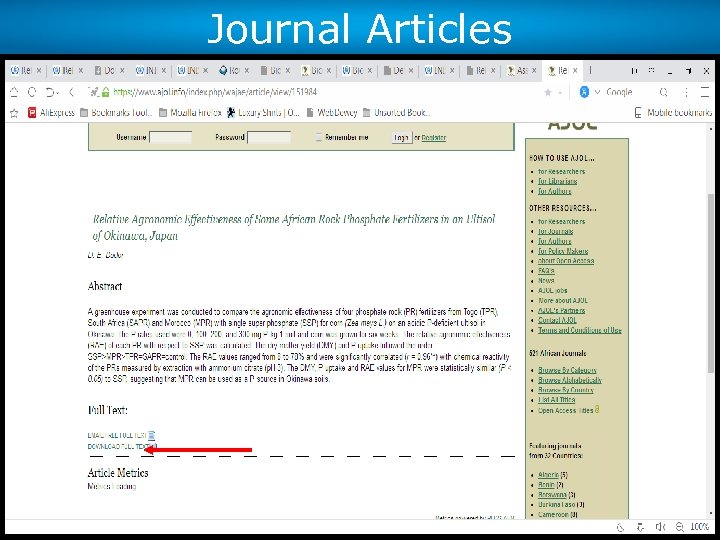
Task: Open the Luxury Shirts bookmark
Action: click(x=263, y=112)
